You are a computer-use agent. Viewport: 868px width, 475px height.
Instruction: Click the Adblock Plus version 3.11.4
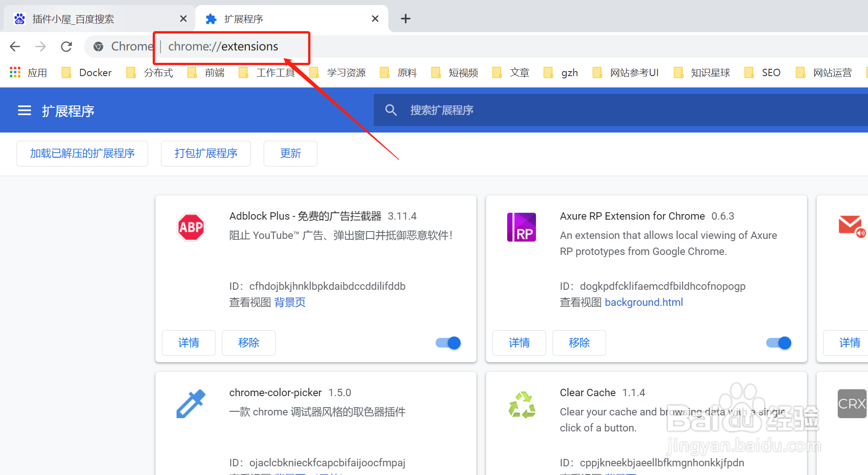click(x=402, y=216)
